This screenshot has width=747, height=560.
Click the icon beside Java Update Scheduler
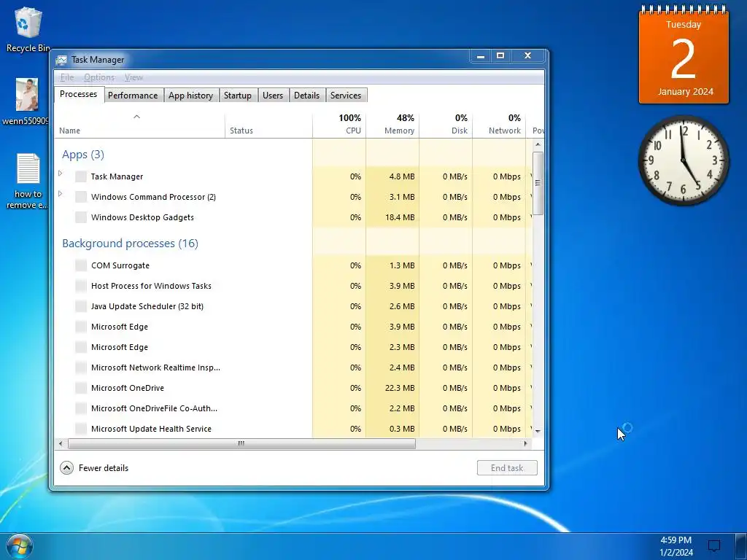(x=81, y=307)
